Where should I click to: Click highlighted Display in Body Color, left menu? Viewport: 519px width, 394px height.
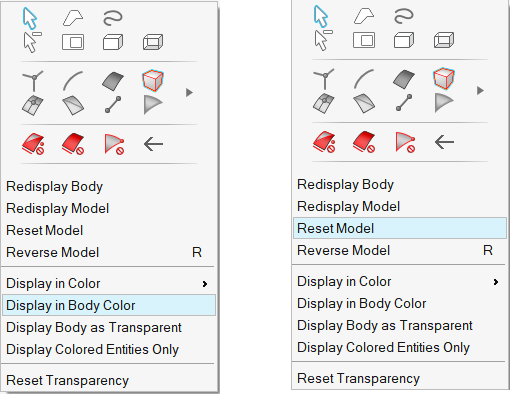(109, 305)
